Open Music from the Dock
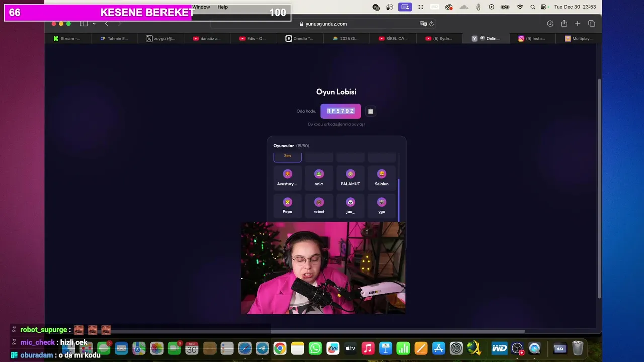This screenshot has height=362, width=644. (368, 348)
